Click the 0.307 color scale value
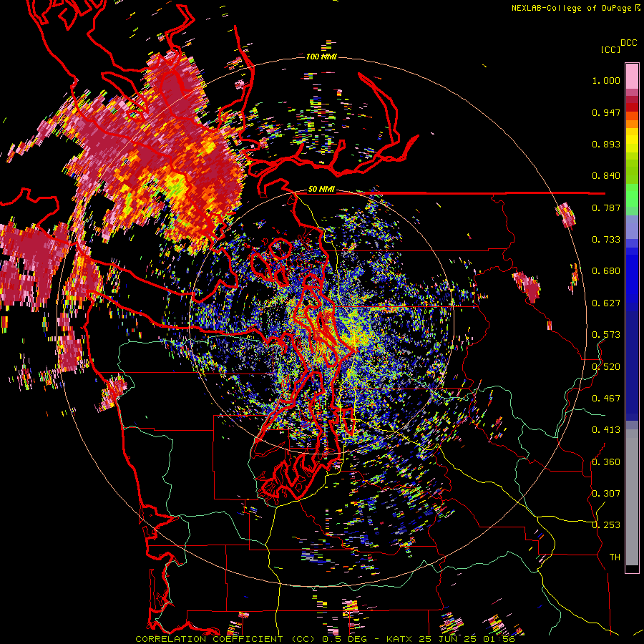This screenshot has width=644, height=644. tap(606, 494)
